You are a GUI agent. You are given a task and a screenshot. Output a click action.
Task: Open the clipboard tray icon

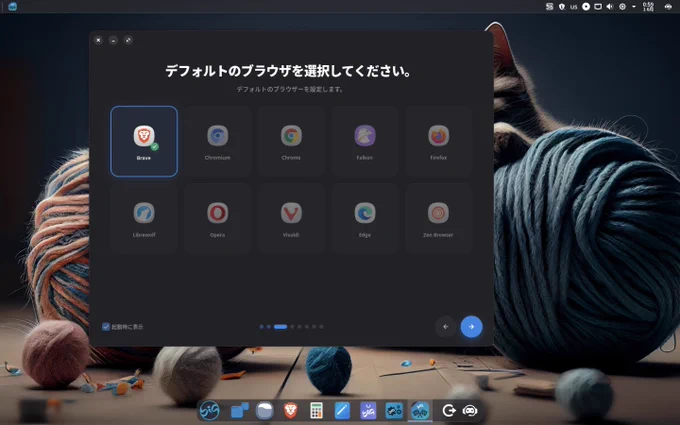(x=549, y=7)
